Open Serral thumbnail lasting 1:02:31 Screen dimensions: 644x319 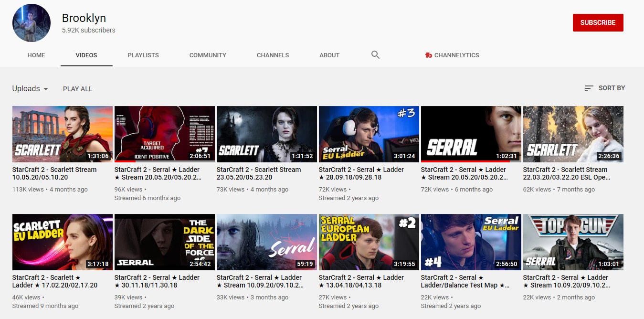coord(471,134)
